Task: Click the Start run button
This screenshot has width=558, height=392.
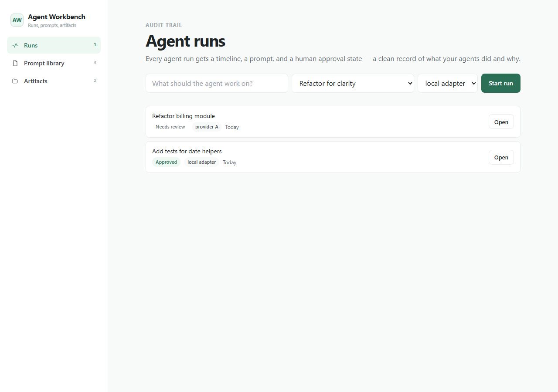Action: [501, 83]
